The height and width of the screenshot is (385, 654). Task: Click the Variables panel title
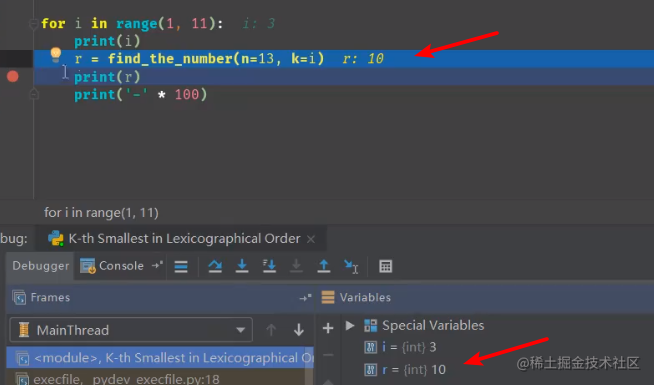[x=365, y=297]
